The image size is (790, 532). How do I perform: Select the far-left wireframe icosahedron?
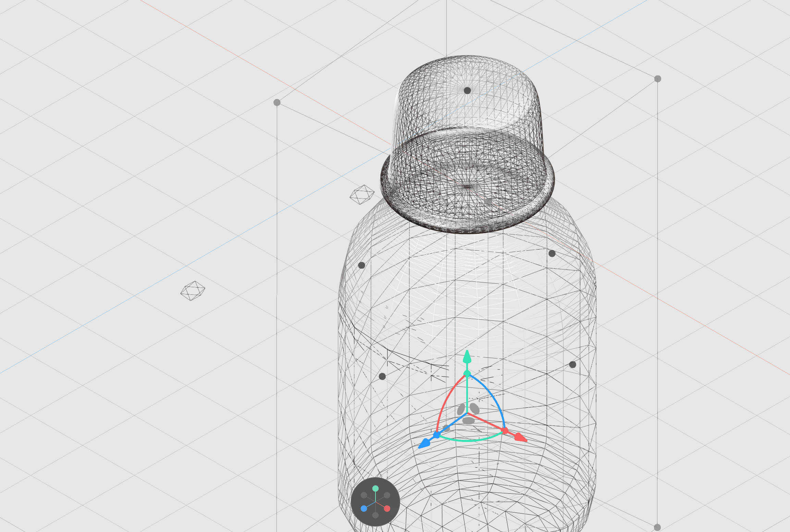pos(193,291)
